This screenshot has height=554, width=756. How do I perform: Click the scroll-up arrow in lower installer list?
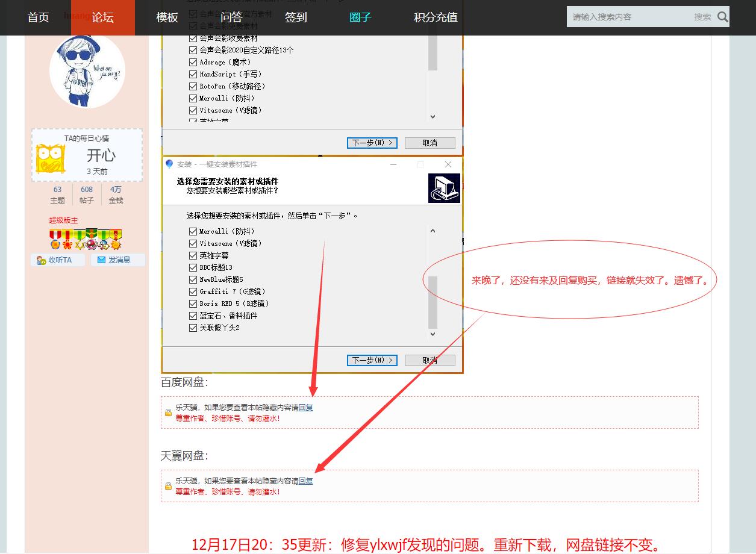(x=433, y=231)
